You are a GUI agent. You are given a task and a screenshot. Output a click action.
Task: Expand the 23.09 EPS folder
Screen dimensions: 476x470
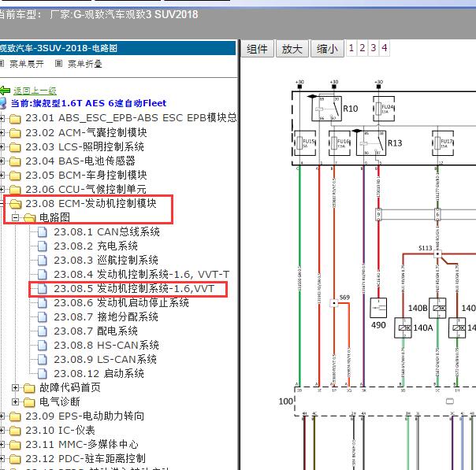click(x=2, y=416)
